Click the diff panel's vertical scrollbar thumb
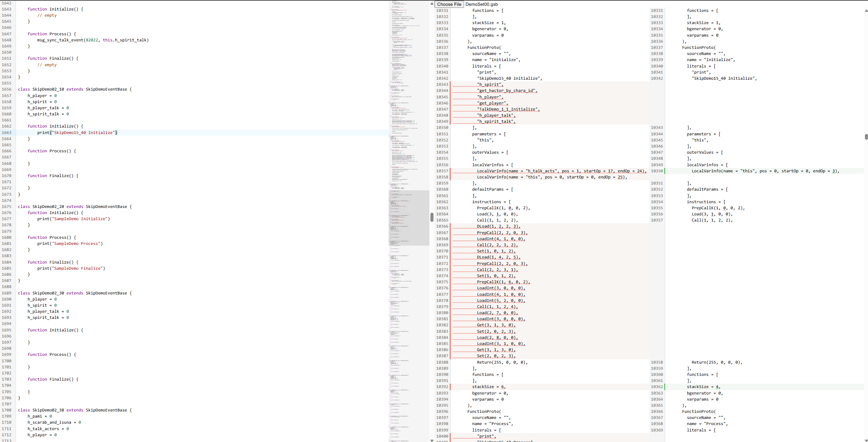Viewport: 868px width, 442px height. (x=866, y=137)
